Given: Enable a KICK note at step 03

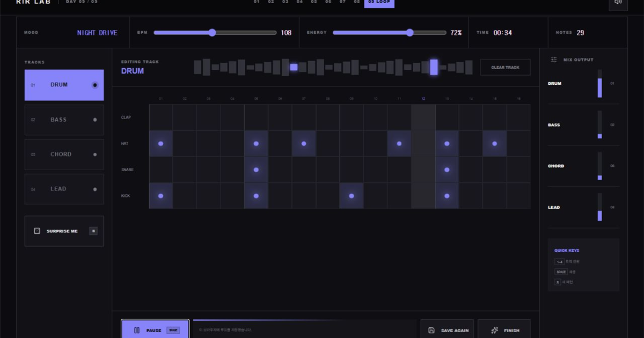Looking at the screenshot, I should click(x=208, y=196).
